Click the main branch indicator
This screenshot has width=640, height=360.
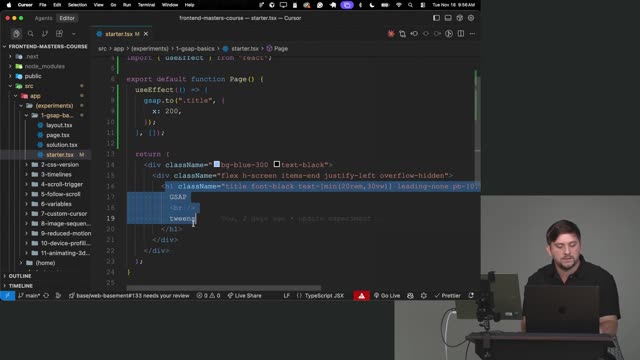(x=29, y=296)
